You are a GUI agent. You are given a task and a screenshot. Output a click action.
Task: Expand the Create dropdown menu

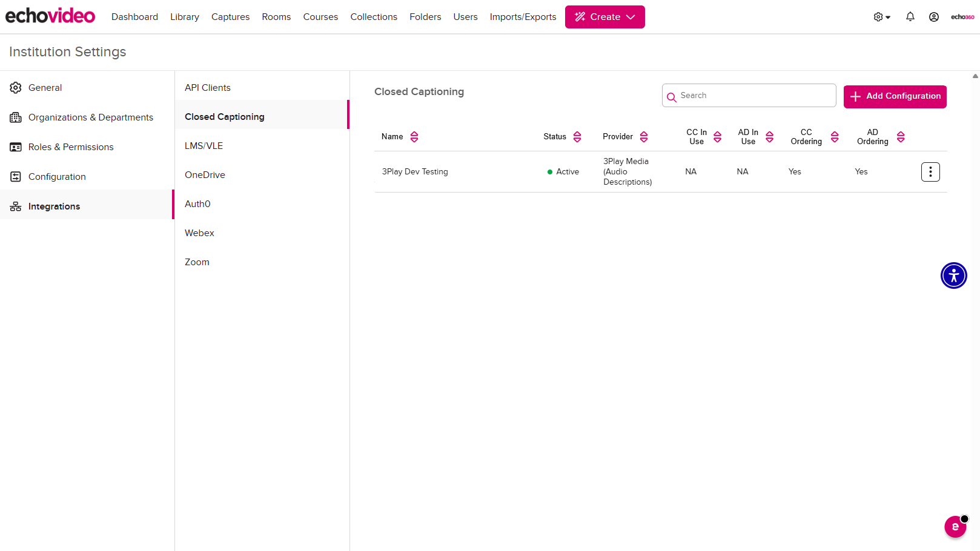[604, 16]
